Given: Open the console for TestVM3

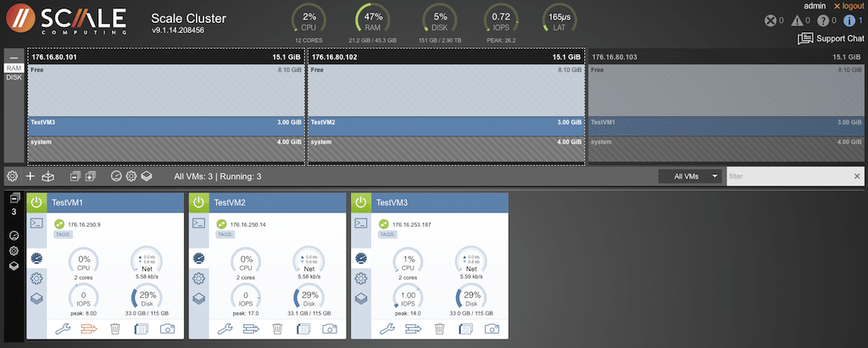Looking at the screenshot, I should (x=361, y=223).
